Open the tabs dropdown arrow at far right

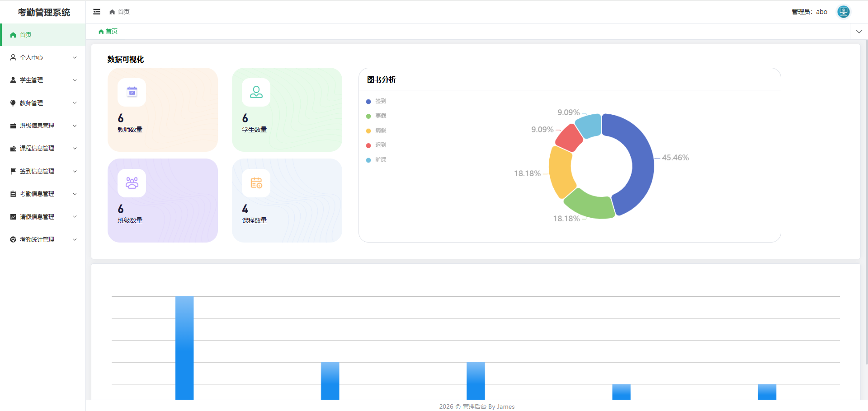pos(859,31)
